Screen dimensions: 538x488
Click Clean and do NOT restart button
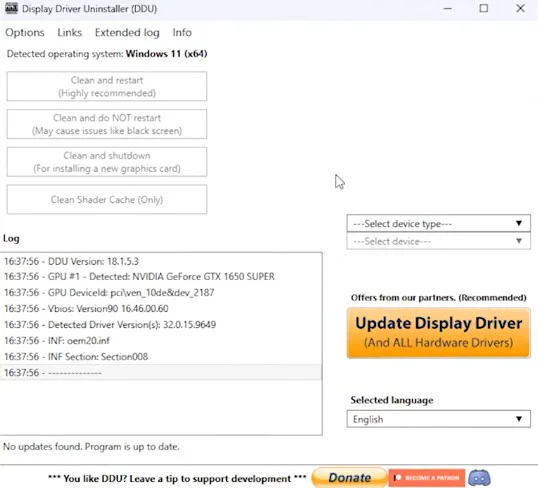pyautogui.click(x=107, y=124)
